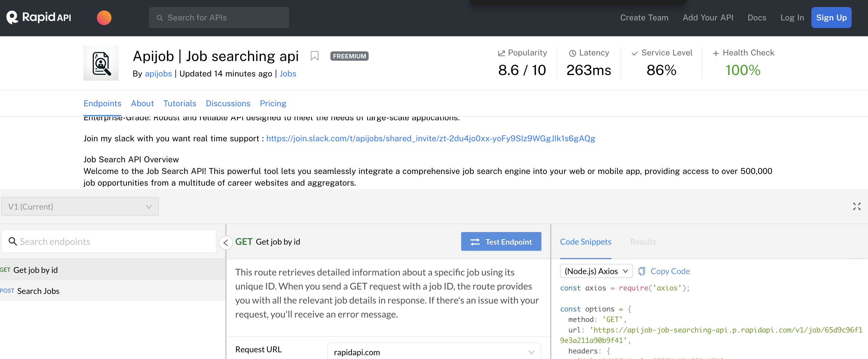Image resolution: width=868 pixels, height=359 pixels.
Task: Click Add Your API link
Action: (708, 18)
